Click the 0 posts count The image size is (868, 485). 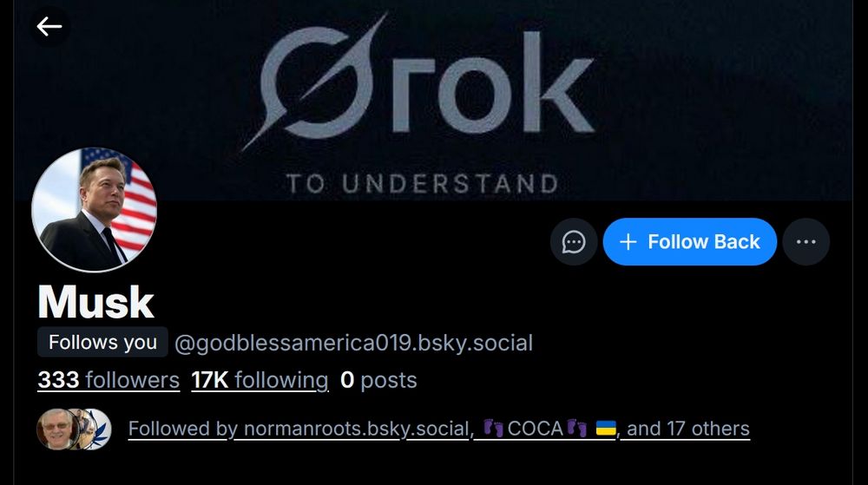(x=378, y=380)
